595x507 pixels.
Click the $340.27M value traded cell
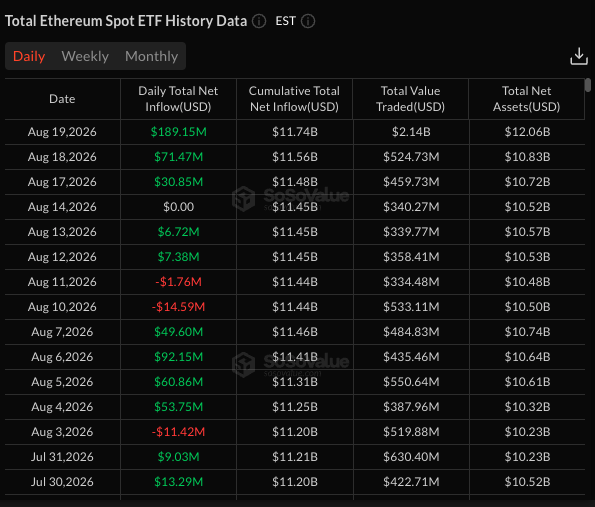coord(411,207)
